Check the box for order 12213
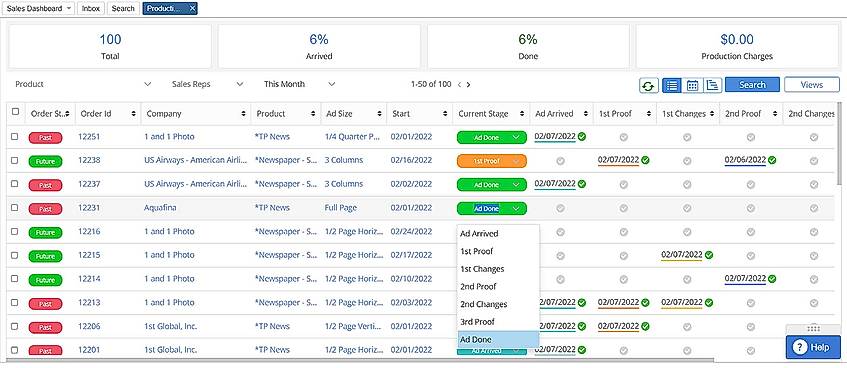This screenshot has height=368, width=847. click(15, 303)
